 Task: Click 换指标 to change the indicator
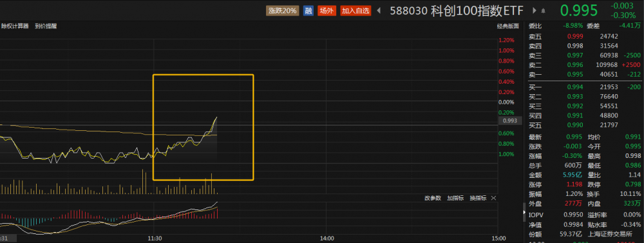pos(478,198)
